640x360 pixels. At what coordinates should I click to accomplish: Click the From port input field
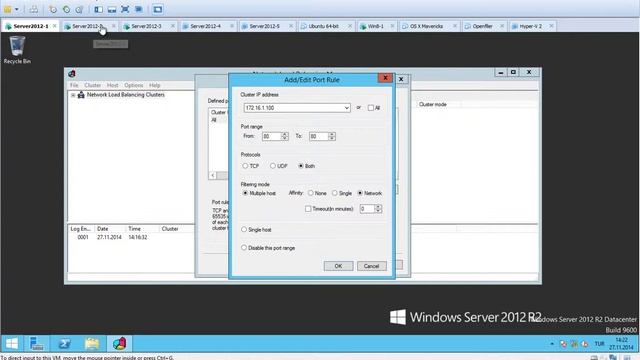pyautogui.click(x=272, y=136)
